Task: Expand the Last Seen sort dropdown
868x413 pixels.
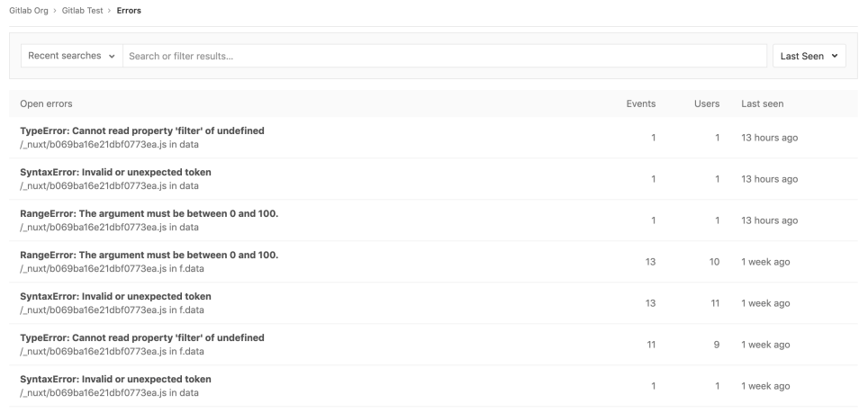Action: click(x=809, y=56)
